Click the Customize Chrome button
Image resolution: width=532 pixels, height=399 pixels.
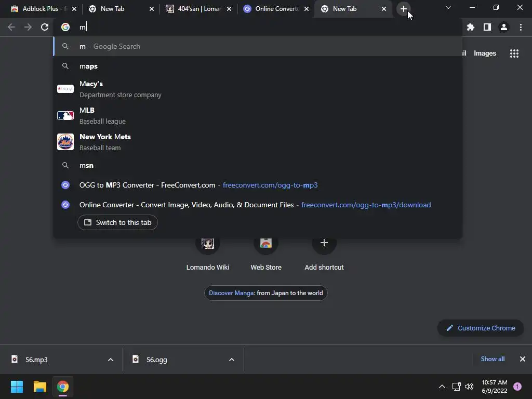point(481,328)
